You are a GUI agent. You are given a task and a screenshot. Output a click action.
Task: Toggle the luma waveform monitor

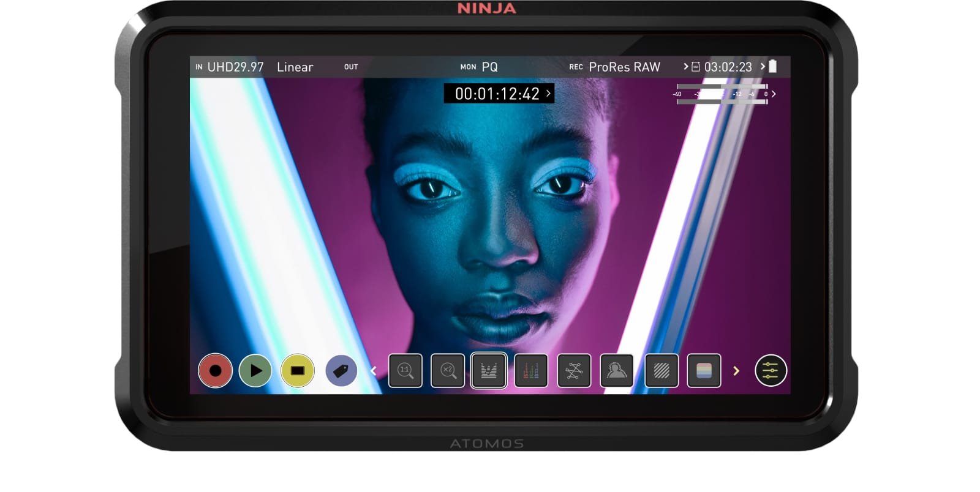[x=489, y=371]
